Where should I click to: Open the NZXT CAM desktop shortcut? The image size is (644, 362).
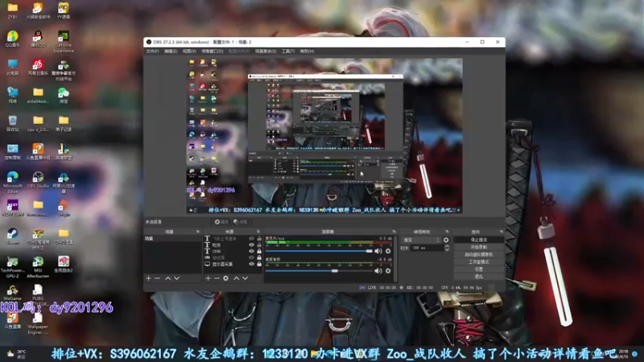click(12, 208)
